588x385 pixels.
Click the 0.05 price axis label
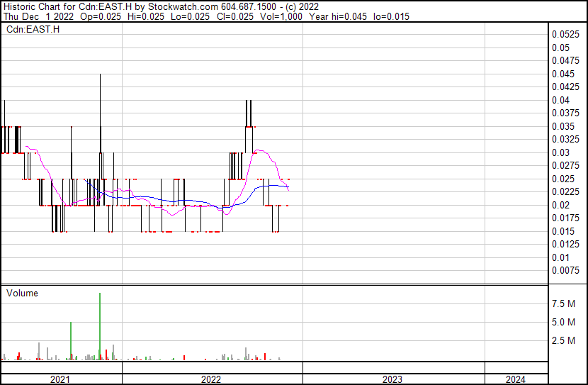(560, 48)
